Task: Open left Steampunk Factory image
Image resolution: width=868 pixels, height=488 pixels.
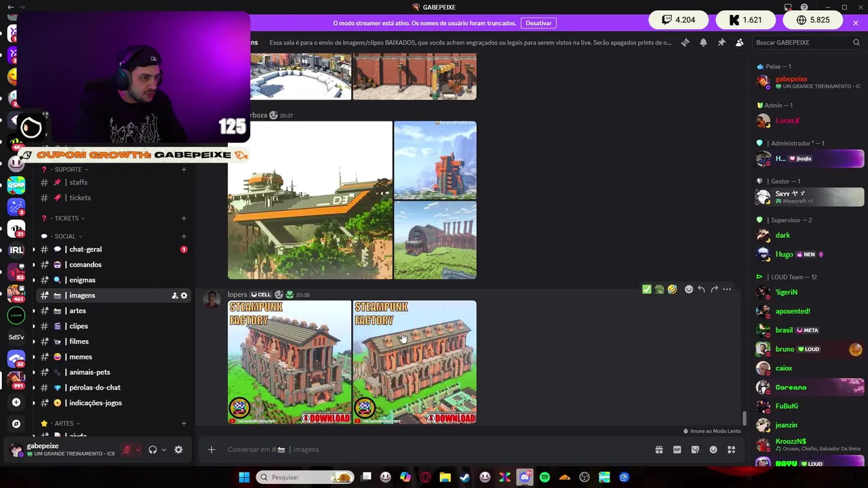Action: [x=290, y=363]
